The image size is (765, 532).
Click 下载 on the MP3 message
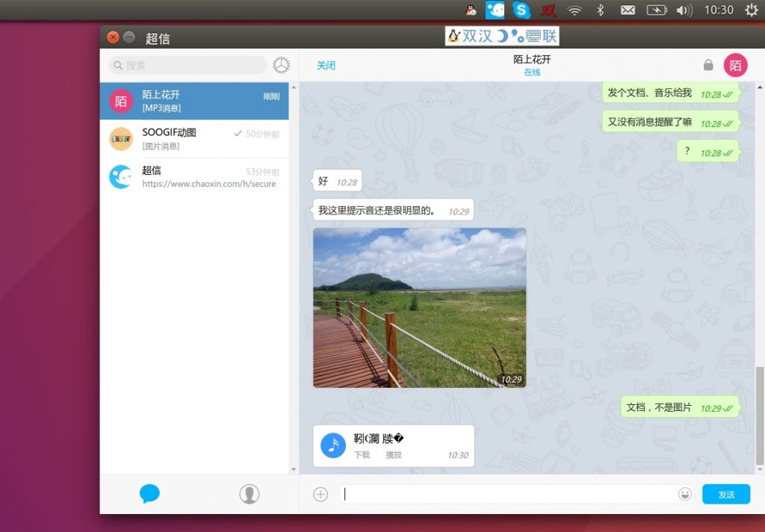tap(362, 455)
